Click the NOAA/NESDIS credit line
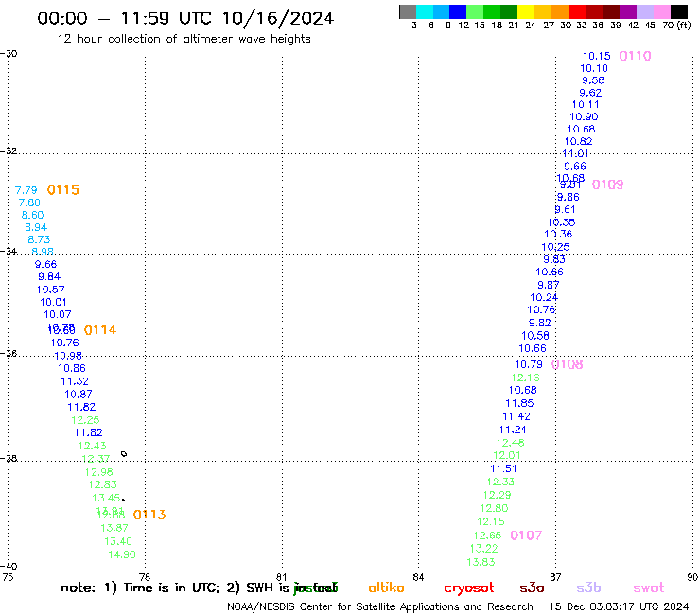The height and width of the screenshot is (615, 700). point(380,606)
